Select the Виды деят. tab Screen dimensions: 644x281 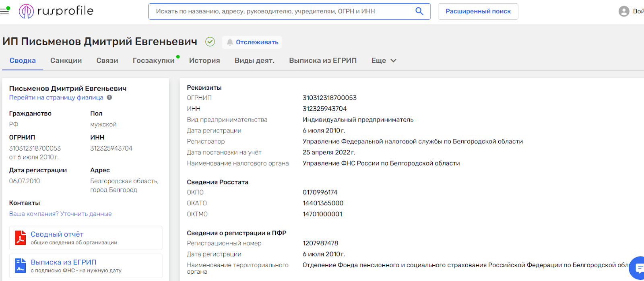click(254, 60)
